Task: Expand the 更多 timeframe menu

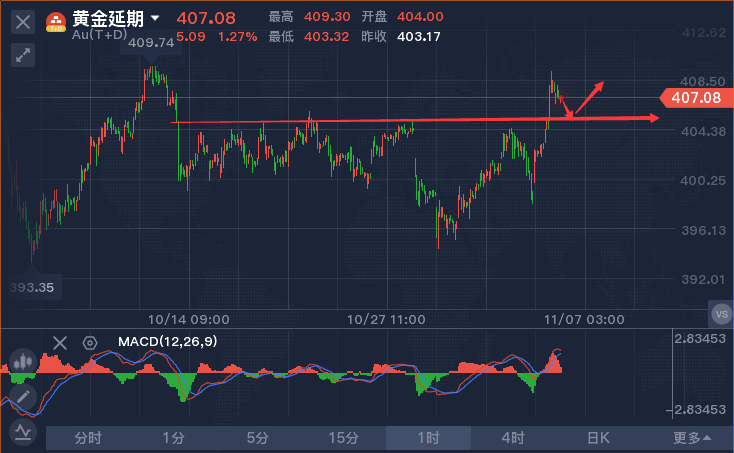Action: (x=692, y=438)
